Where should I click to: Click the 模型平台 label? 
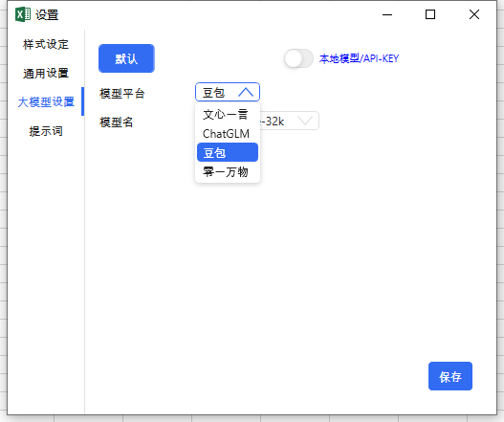coord(122,94)
